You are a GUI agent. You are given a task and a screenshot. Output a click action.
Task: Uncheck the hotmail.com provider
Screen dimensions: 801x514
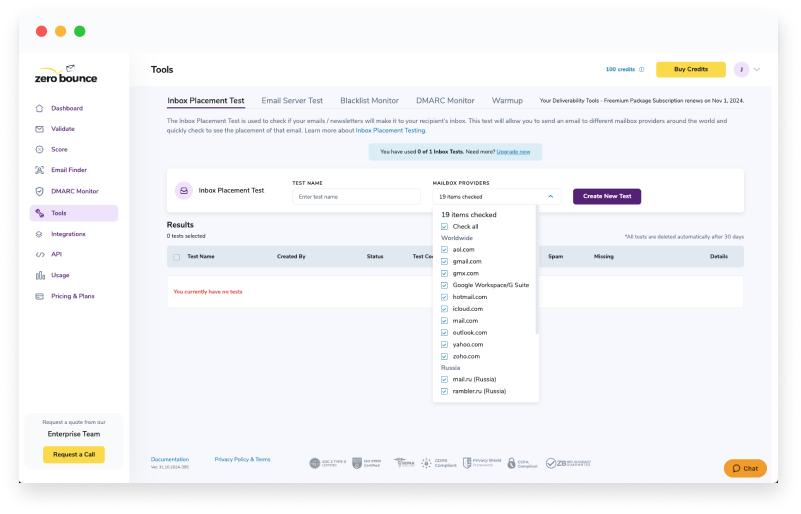pos(444,297)
